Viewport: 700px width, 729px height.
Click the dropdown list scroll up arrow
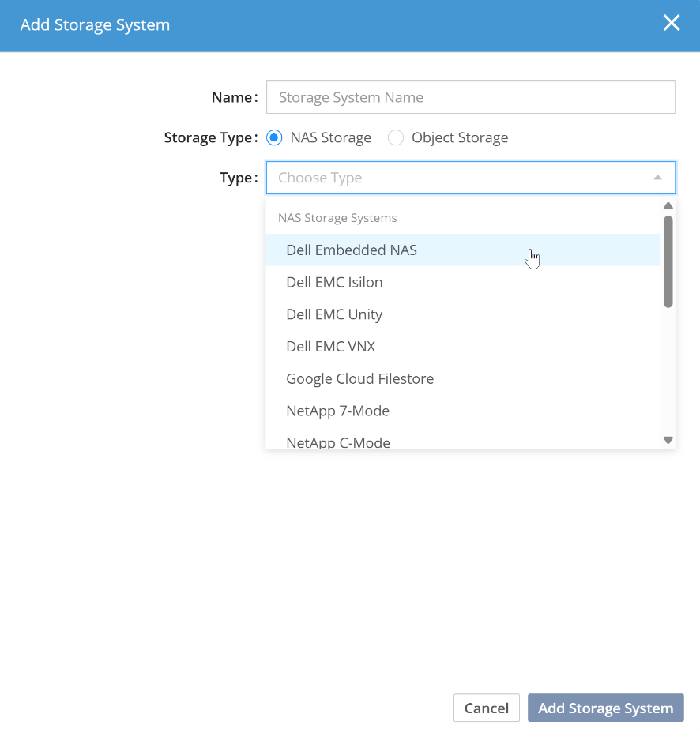click(668, 206)
